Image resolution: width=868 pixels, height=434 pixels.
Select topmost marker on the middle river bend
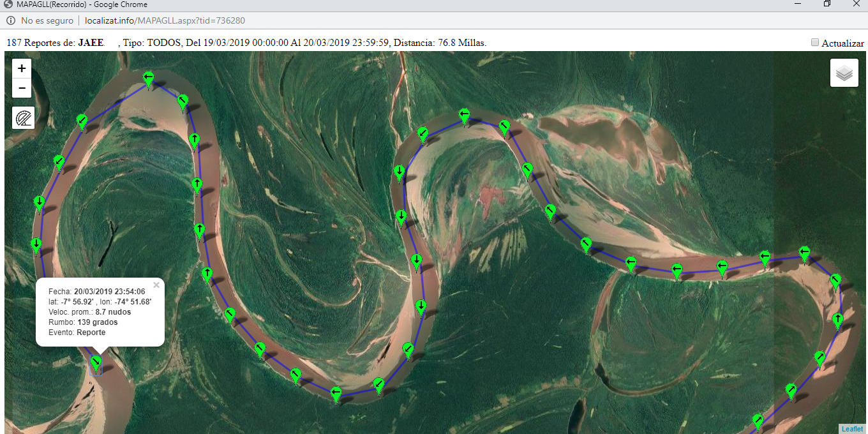465,116
